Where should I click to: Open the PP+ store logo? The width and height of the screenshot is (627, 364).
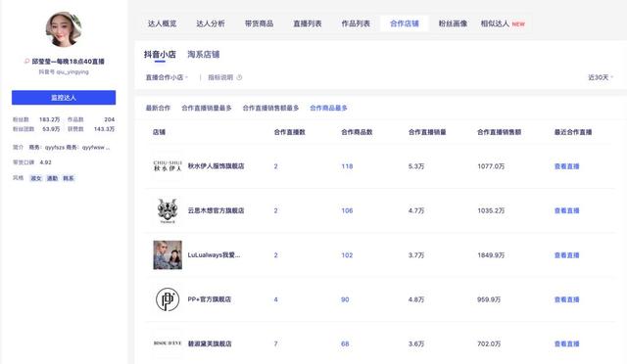pyautogui.click(x=168, y=299)
